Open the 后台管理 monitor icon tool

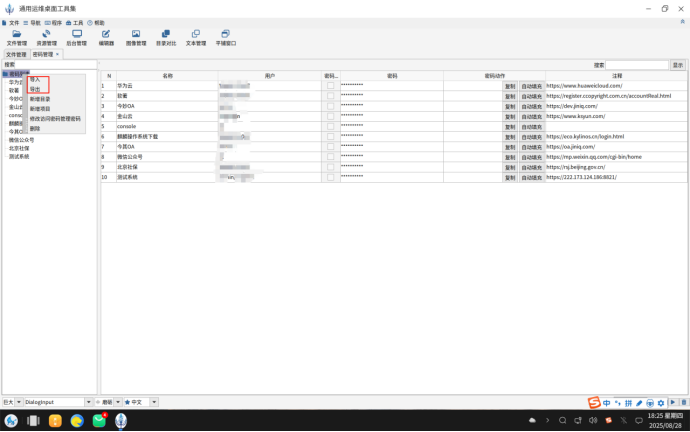77,38
